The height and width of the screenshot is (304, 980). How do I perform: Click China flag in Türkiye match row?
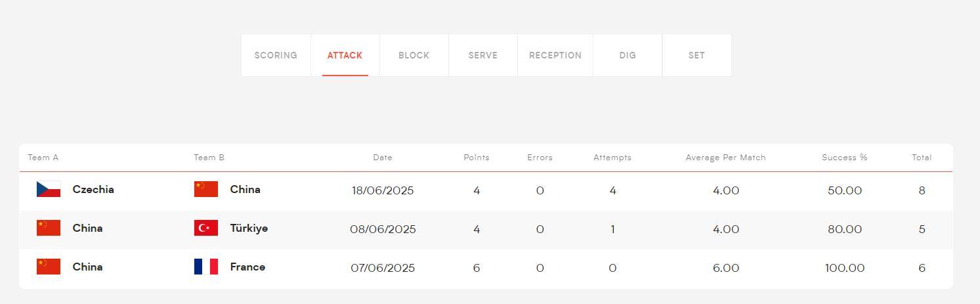pyautogui.click(x=49, y=228)
